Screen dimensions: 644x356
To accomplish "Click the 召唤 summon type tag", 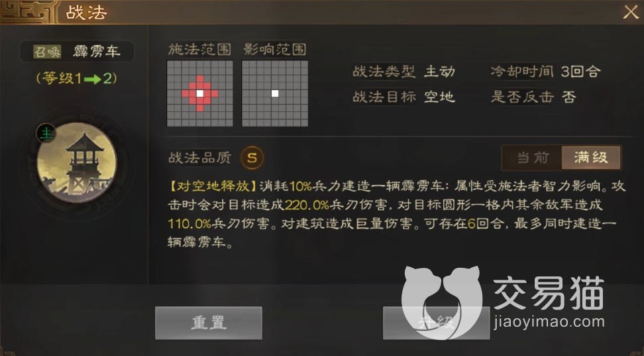I will point(47,52).
